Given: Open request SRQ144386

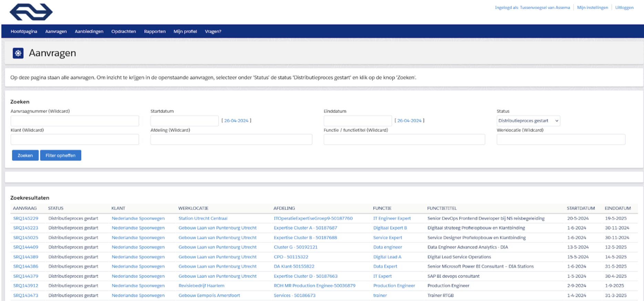Looking at the screenshot, I should 26,267.
